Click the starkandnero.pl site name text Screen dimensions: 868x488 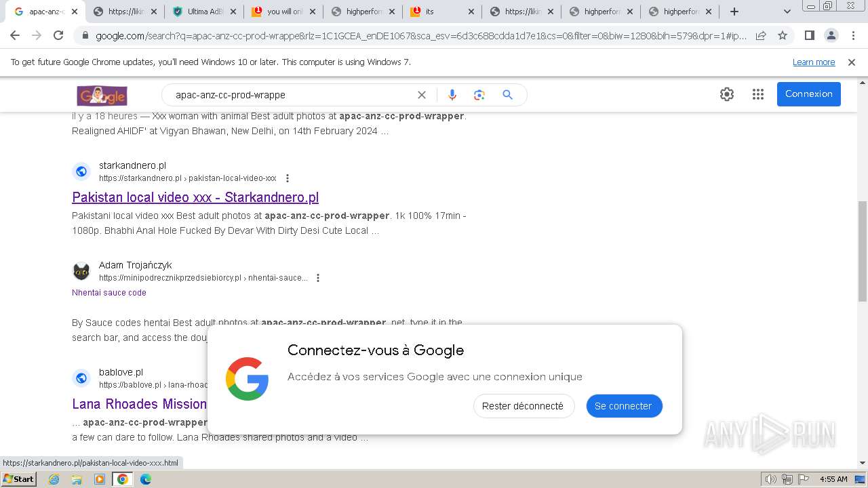(x=132, y=165)
